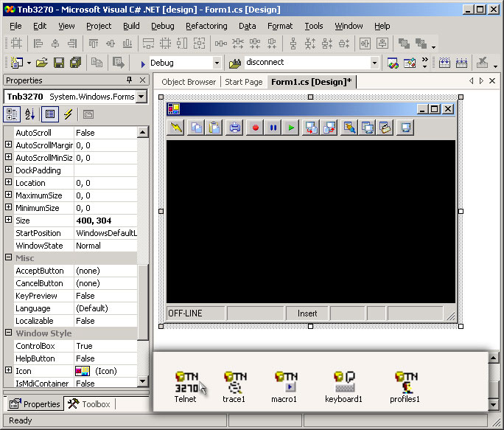504x430 pixels.
Task: Open the Refactoring menu
Action: 206,26
